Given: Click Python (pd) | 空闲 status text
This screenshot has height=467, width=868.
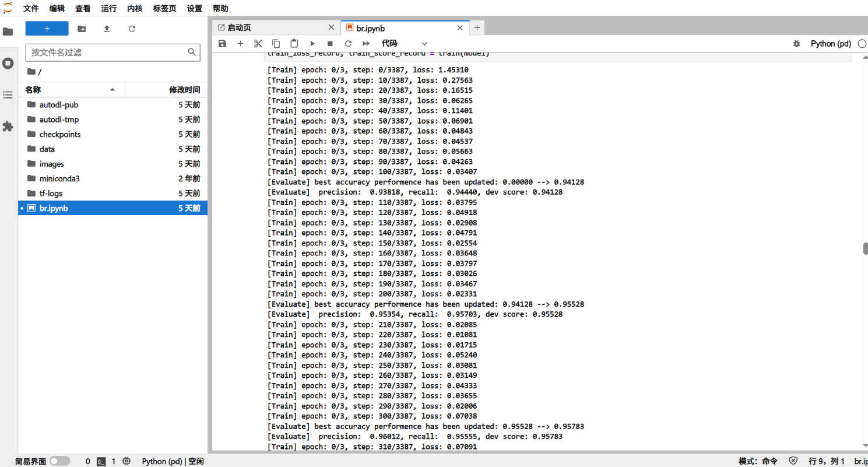Looking at the screenshot, I should pos(173,461).
